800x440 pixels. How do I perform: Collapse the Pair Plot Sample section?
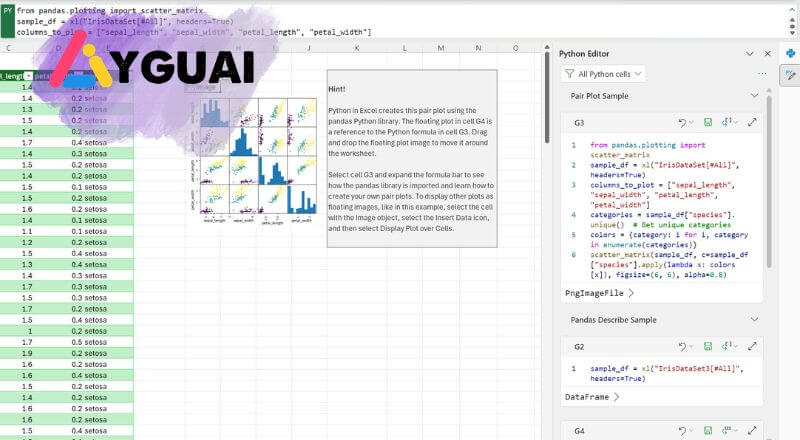click(754, 96)
